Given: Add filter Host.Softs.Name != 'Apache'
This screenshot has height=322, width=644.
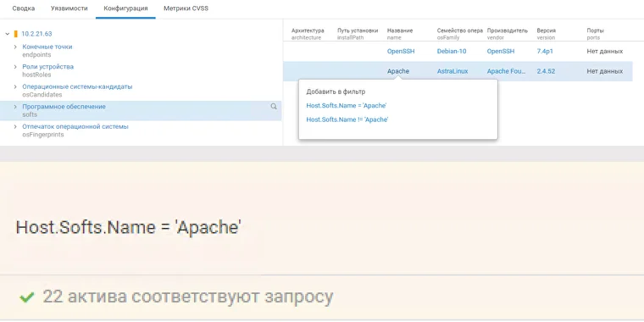Looking at the screenshot, I should pyautogui.click(x=347, y=119).
